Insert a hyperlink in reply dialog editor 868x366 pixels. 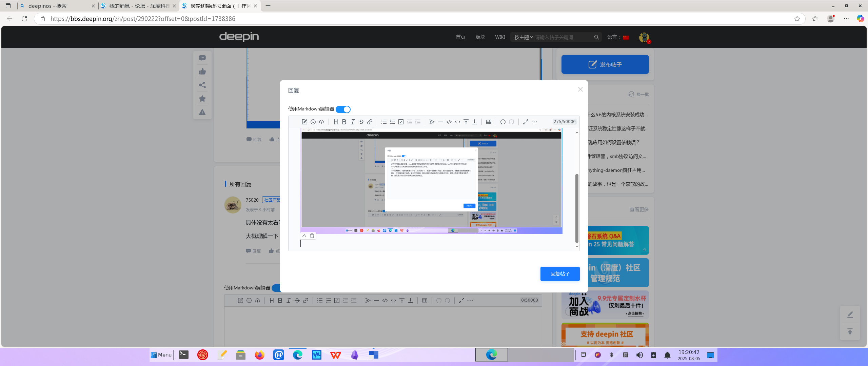click(370, 122)
